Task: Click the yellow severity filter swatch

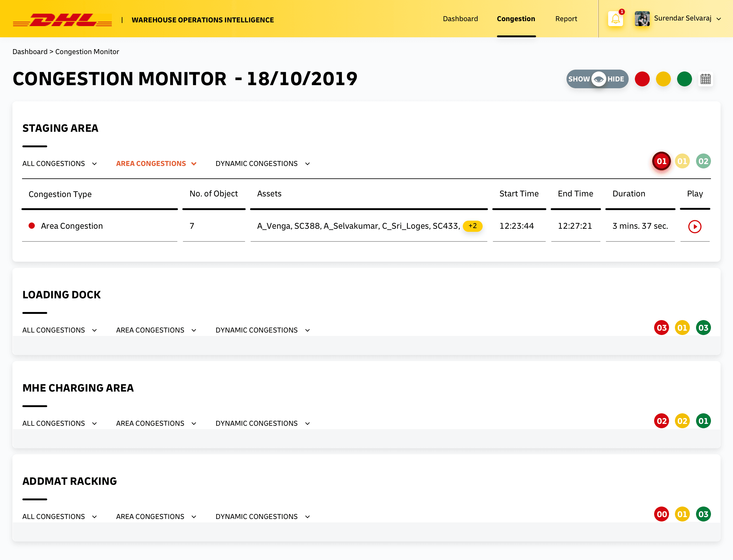Action: (663, 79)
